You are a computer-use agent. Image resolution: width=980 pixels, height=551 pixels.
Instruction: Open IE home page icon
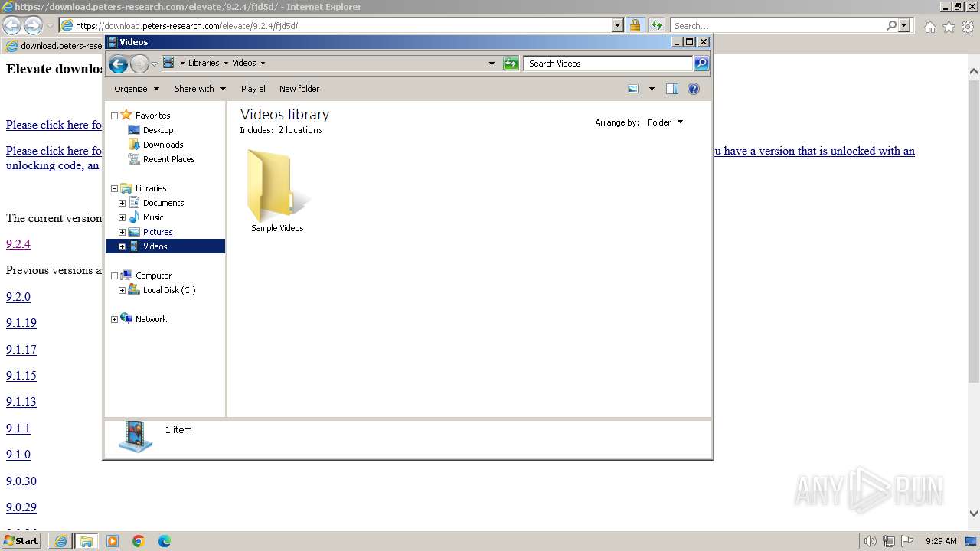[x=929, y=26]
